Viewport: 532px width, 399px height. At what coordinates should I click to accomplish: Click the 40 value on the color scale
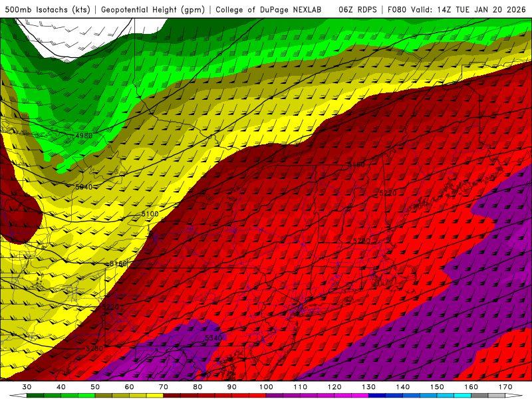tap(61, 387)
